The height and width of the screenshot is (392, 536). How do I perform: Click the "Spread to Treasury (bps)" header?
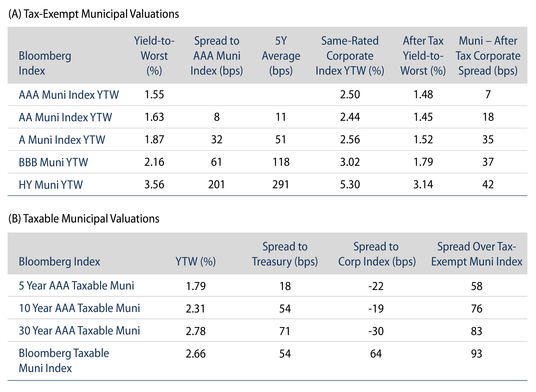pyautogui.click(x=285, y=254)
